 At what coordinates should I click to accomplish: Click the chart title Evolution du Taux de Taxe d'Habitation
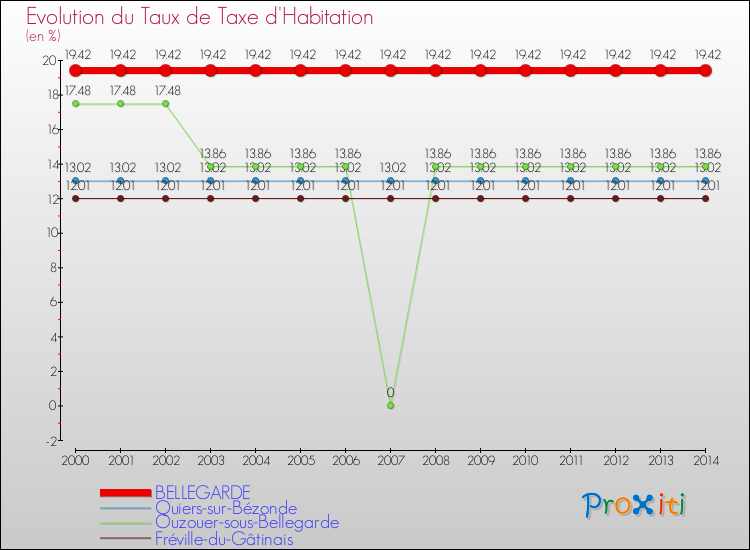click(199, 17)
